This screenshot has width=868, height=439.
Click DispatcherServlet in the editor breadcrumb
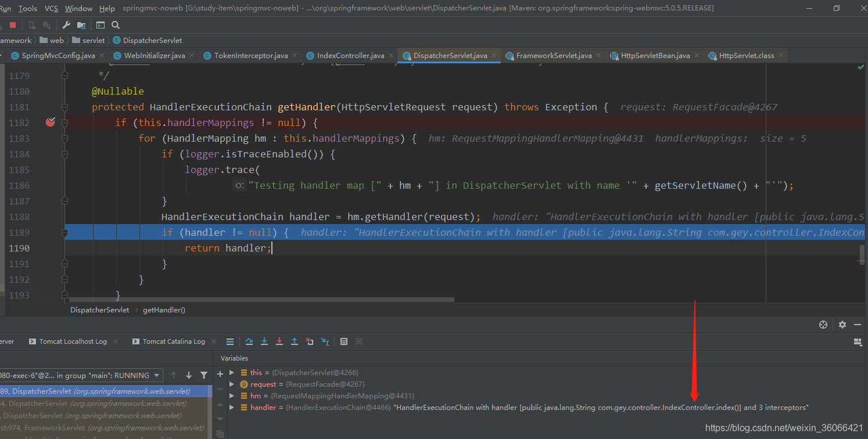pyautogui.click(x=100, y=310)
